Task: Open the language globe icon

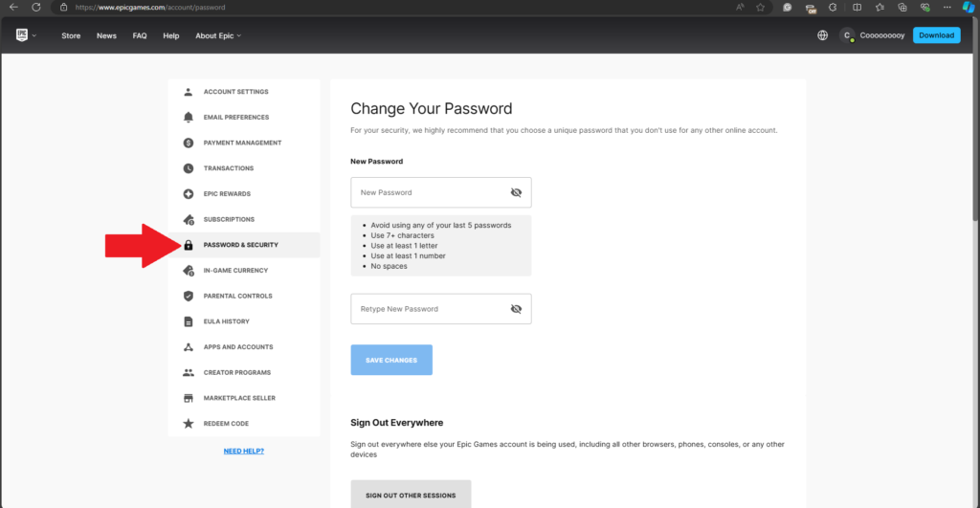Action: 822,35
